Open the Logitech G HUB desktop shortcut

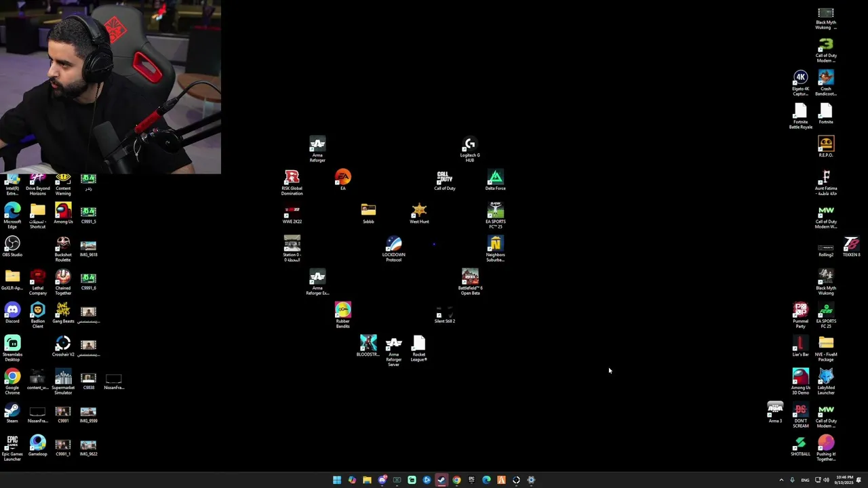coord(470,149)
